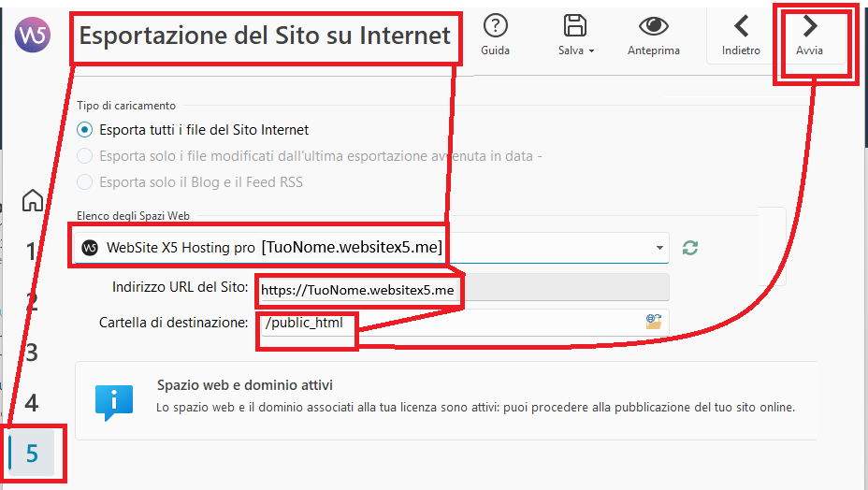Viewport: 868px width, 490px height.
Task: Switch to step 5 in sidebar
Action: (32, 454)
